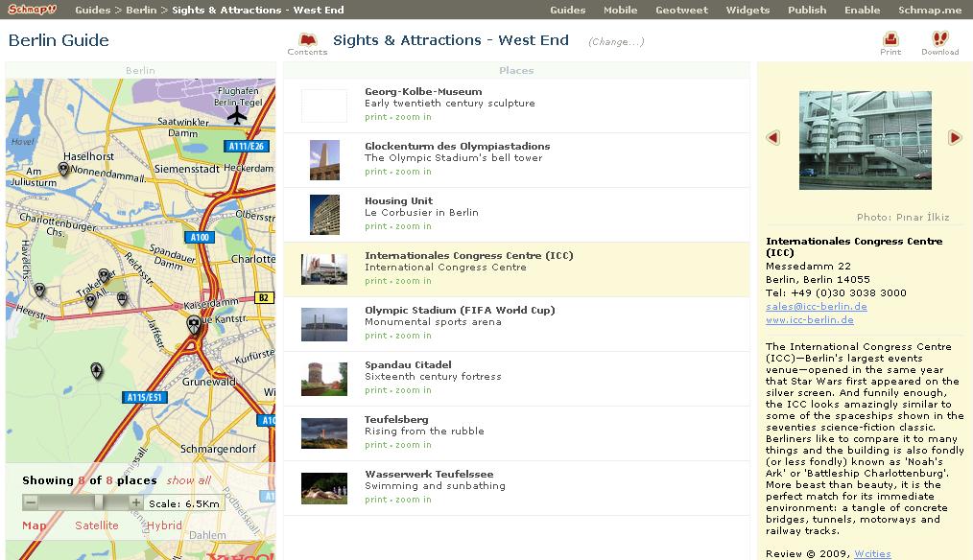The height and width of the screenshot is (560, 973).
Task: Open the Contents book icon
Action: (307, 40)
